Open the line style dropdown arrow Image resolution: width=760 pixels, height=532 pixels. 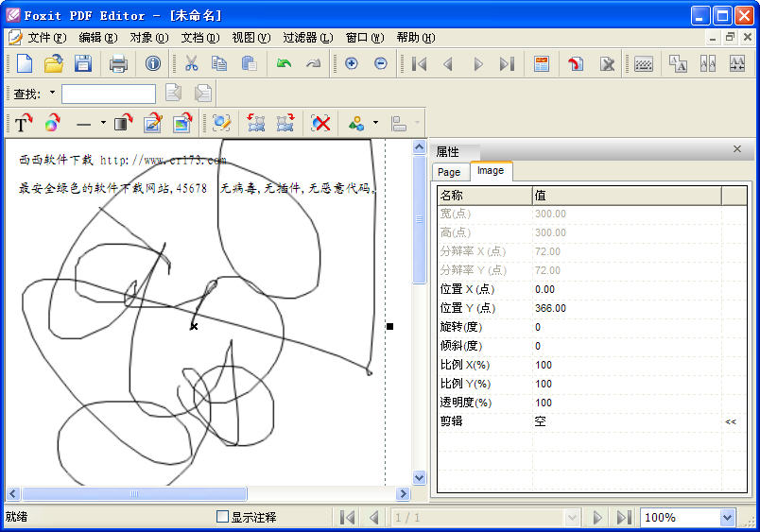click(103, 123)
